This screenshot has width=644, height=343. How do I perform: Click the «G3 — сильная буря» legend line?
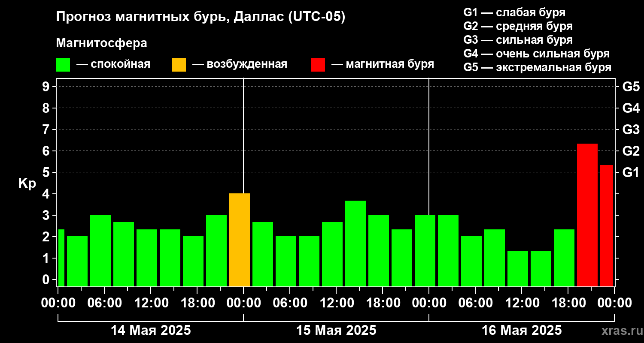tap(518, 40)
